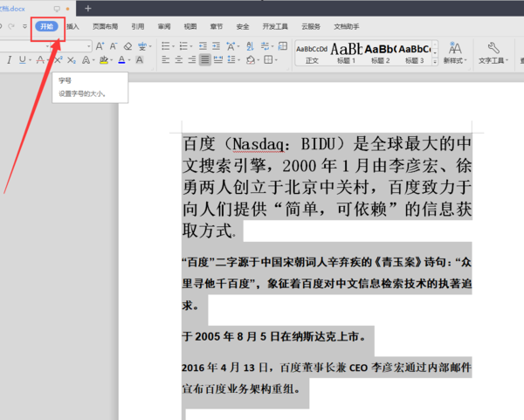Toggle superscript X² formatting
Screen dimensions: 524x420
point(59,59)
